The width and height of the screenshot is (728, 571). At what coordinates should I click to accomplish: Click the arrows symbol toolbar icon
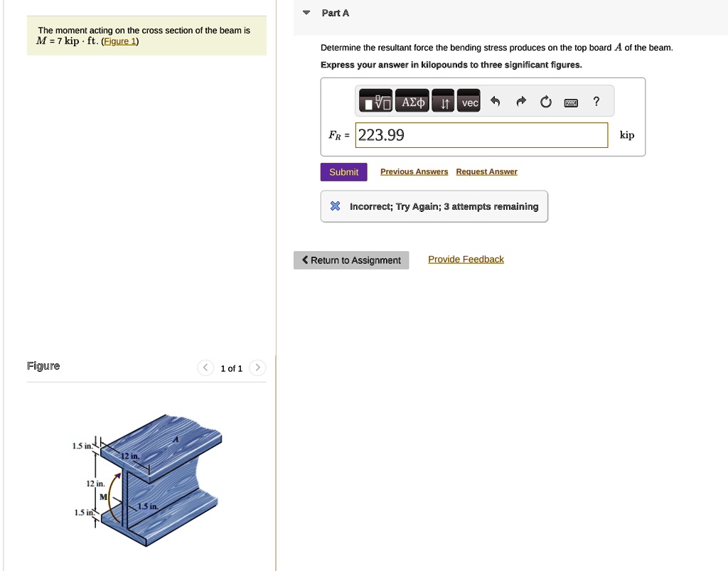click(x=442, y=101)
